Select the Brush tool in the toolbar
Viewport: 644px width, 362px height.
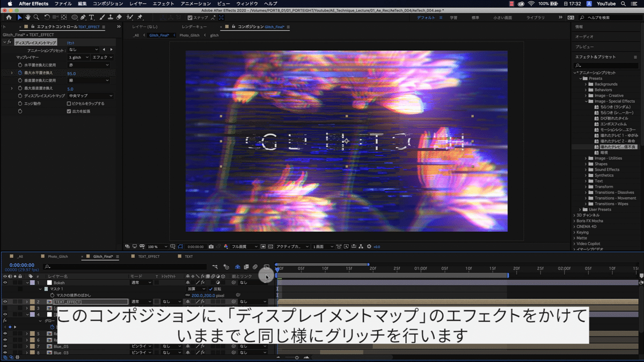coord(101,19)
